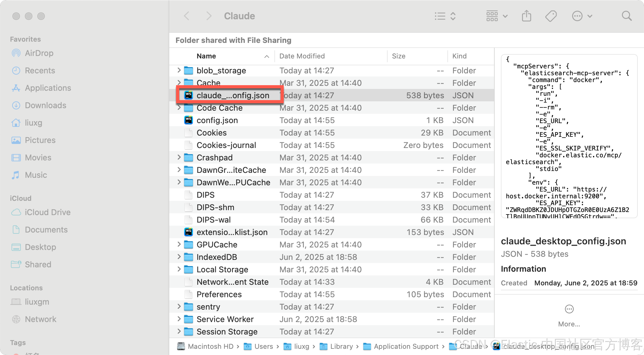Viewport: 644px width, 355px height.
Task: Expand the Crashpad folder
Action: pos(179,157)
